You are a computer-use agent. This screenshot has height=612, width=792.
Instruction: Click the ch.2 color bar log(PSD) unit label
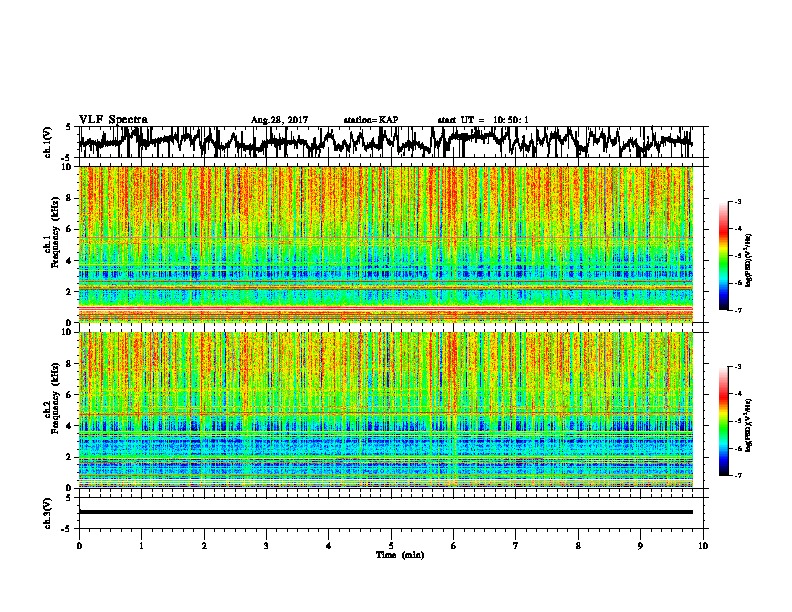(749, 425)
